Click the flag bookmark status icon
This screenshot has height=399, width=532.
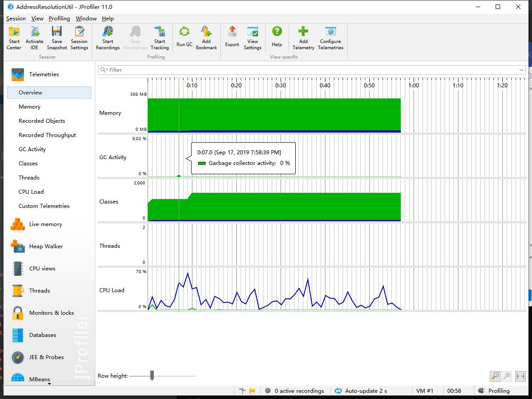[x=252, y=391]
